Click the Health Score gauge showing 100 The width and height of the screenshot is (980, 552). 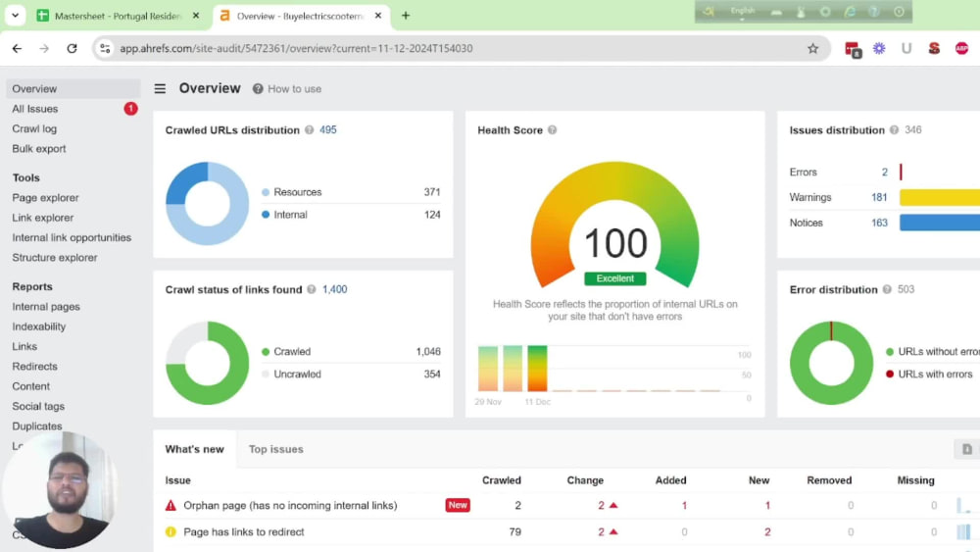coord(615,226)
